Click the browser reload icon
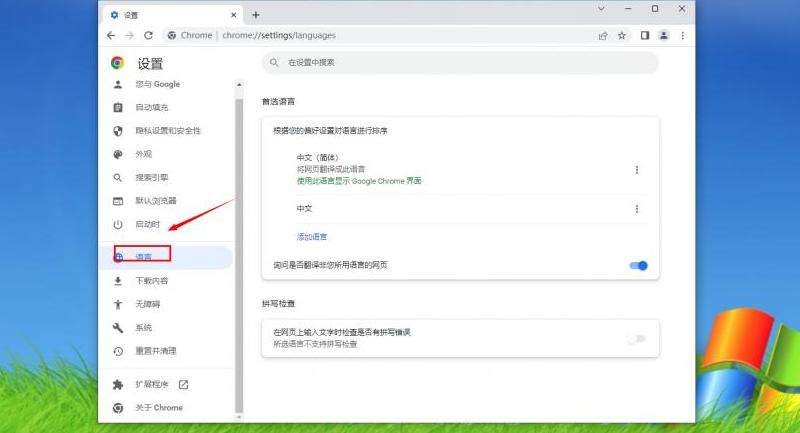Screen dimensions: 800x433 [x=148, y=35]
